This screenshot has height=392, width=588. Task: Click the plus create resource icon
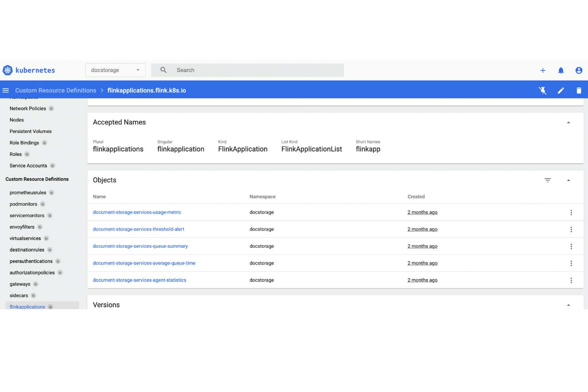click(x=543, y=70)
